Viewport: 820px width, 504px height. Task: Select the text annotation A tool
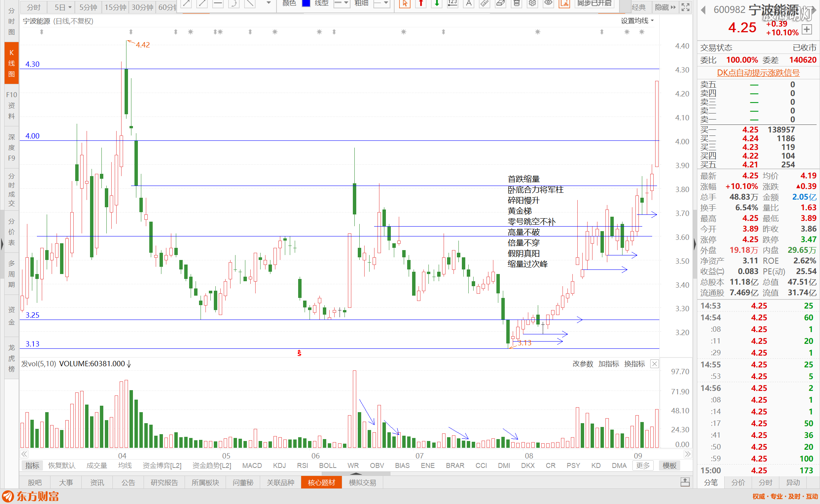pos(469,4)
